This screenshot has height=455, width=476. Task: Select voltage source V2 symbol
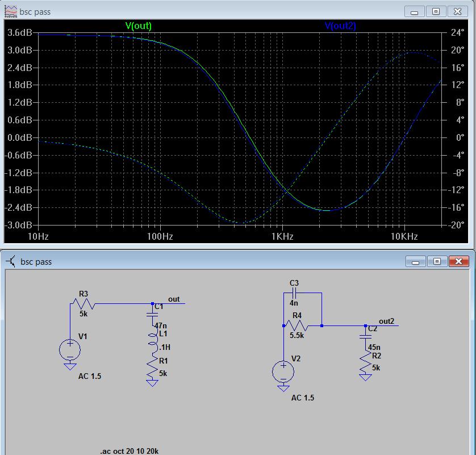[x=283, y=371]
